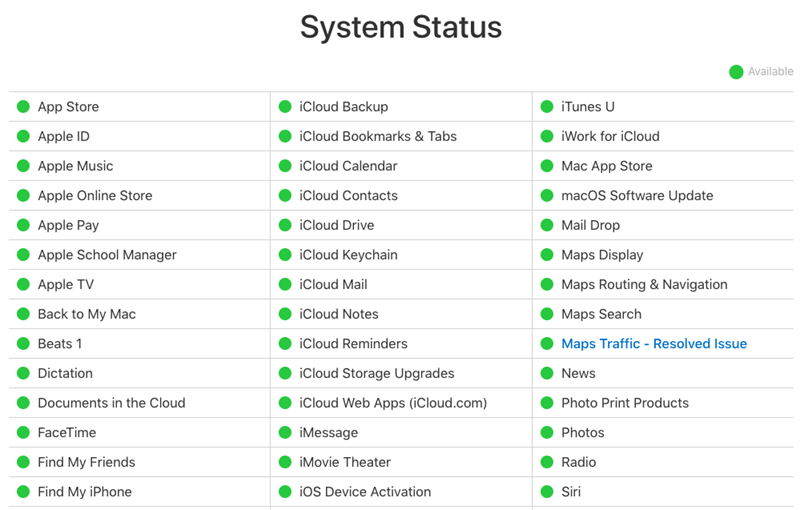Click the green dot beside Apple Pay
This screenshot has width=800, height=510.
(23, 225)
